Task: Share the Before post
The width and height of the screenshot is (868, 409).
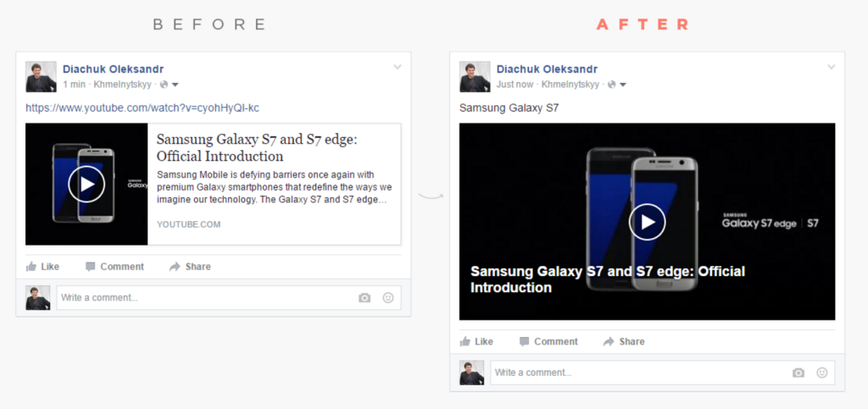Action: click(190, 267)
